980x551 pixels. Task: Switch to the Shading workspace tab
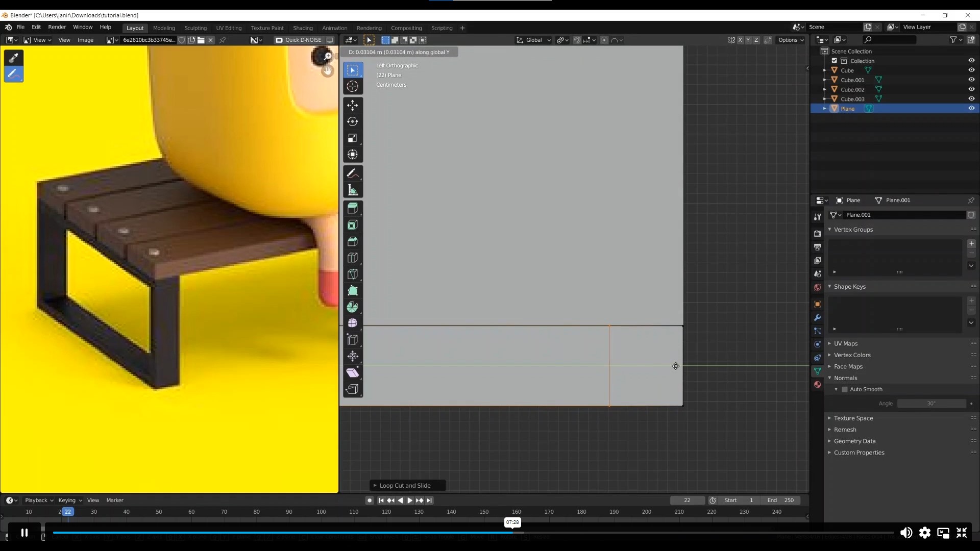[303, 28]
